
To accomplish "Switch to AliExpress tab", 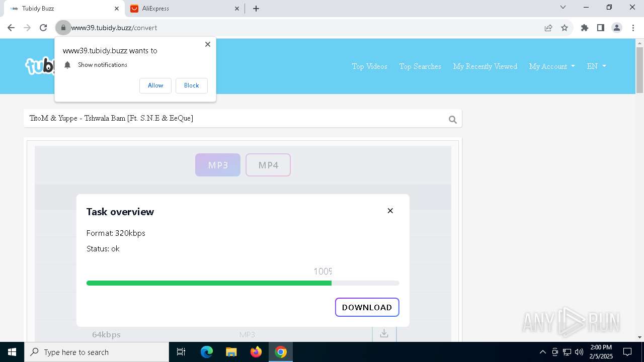I will [x=184, y=9].
